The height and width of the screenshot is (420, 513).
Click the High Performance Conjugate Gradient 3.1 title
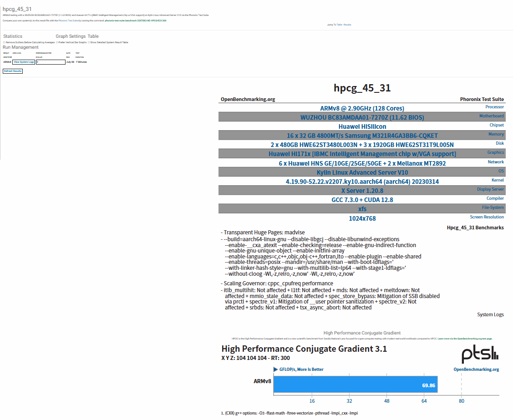304,349
